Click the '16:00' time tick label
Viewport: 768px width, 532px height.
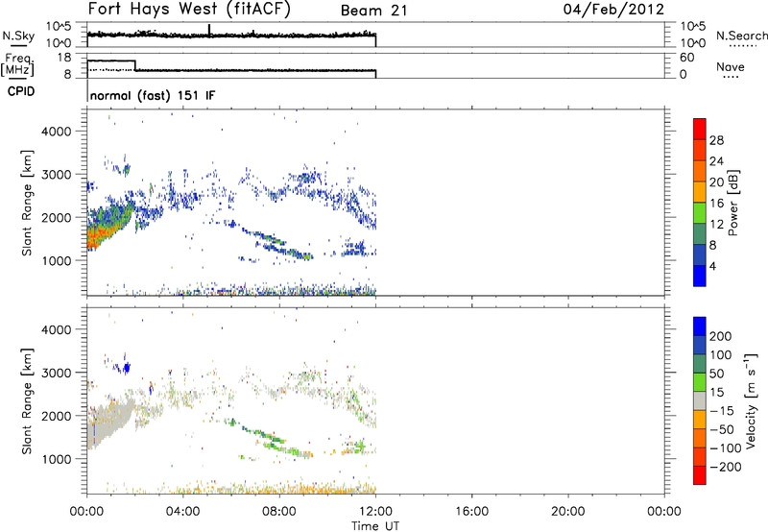click(x=471, y=512)
